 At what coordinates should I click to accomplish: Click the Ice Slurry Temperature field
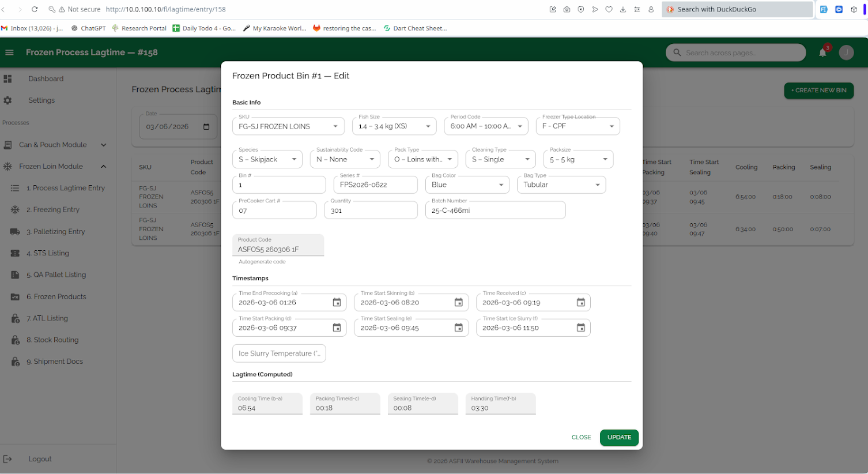279,353
